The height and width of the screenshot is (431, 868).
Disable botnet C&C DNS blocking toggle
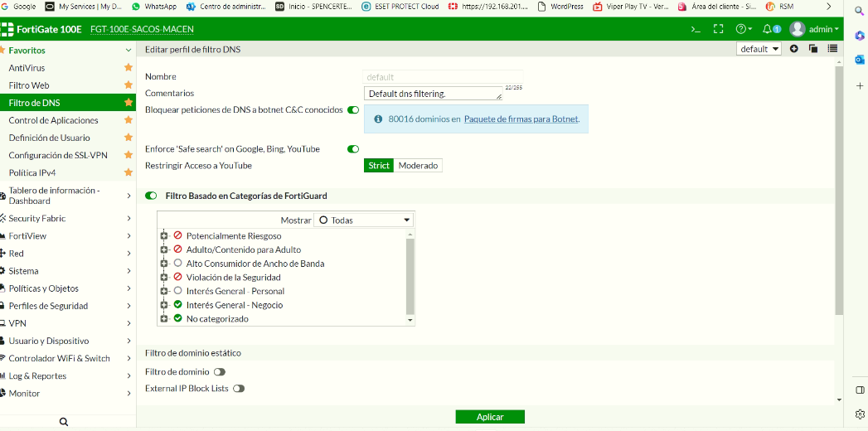pos(353,109)
